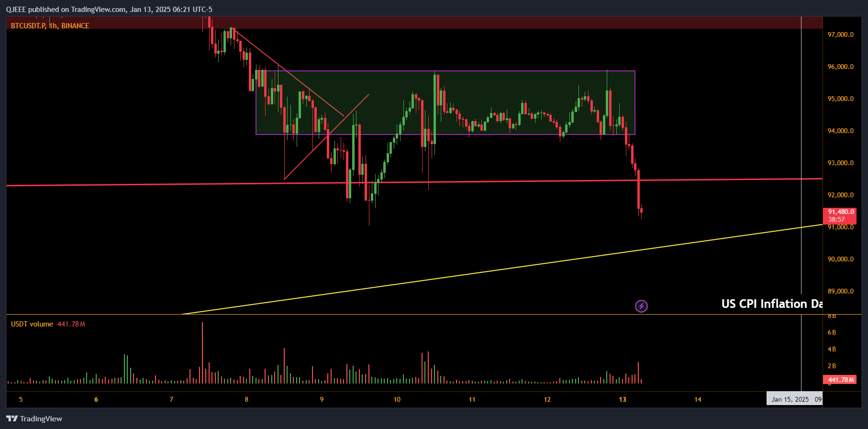868x429 pixels.
Task: Click date 12 on time axis
Action: click(547, 399)
